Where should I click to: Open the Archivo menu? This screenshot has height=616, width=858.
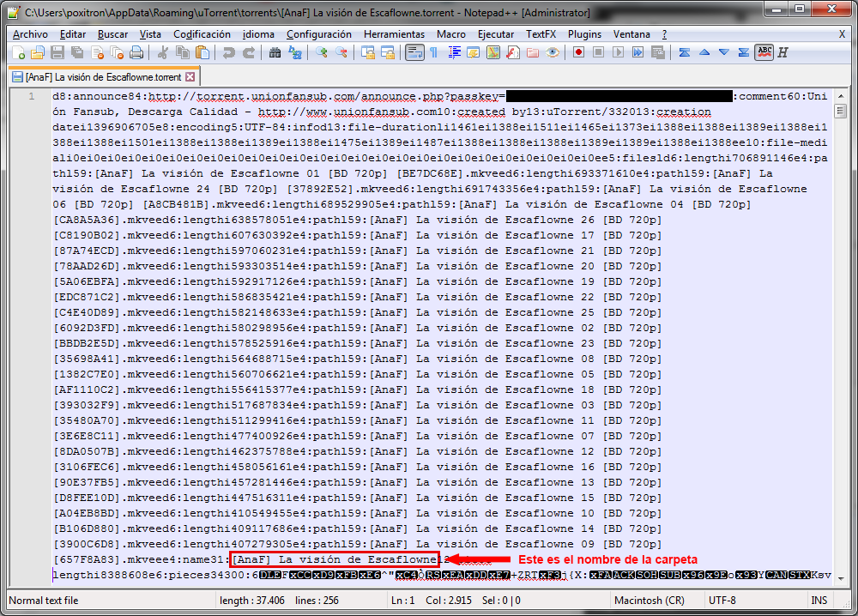click(30, 34)
